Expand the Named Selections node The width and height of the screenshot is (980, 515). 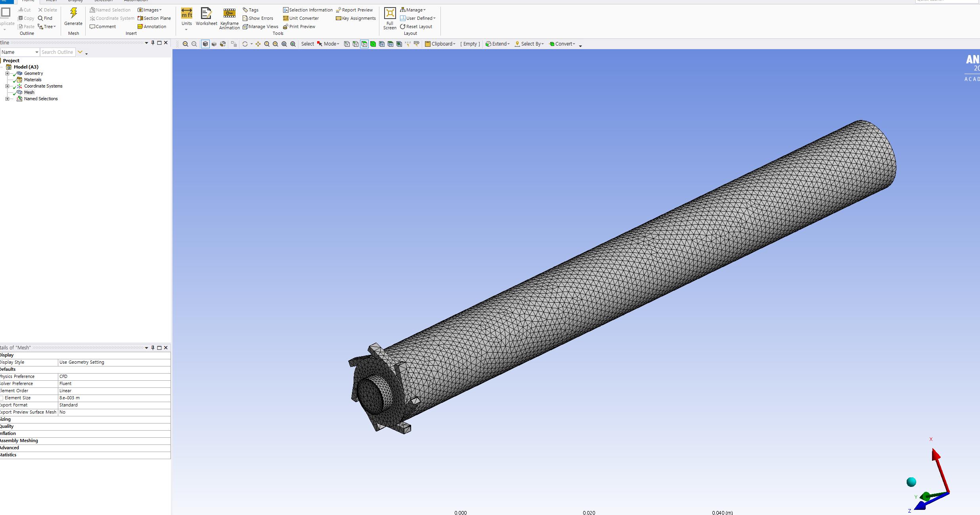(7, 99)
